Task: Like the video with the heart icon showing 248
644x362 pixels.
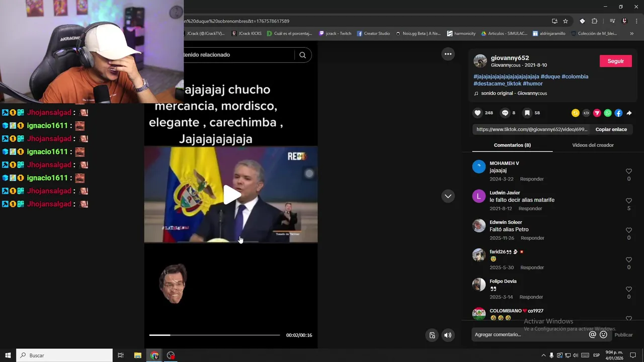Action: (477, 113)
